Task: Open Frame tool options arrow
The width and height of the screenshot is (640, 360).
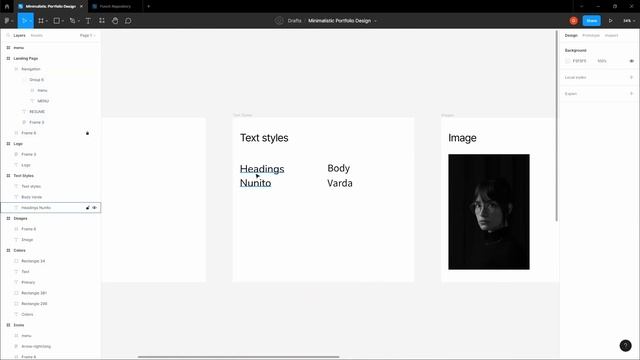Action: pyautogui.click(x=47, y=21)
